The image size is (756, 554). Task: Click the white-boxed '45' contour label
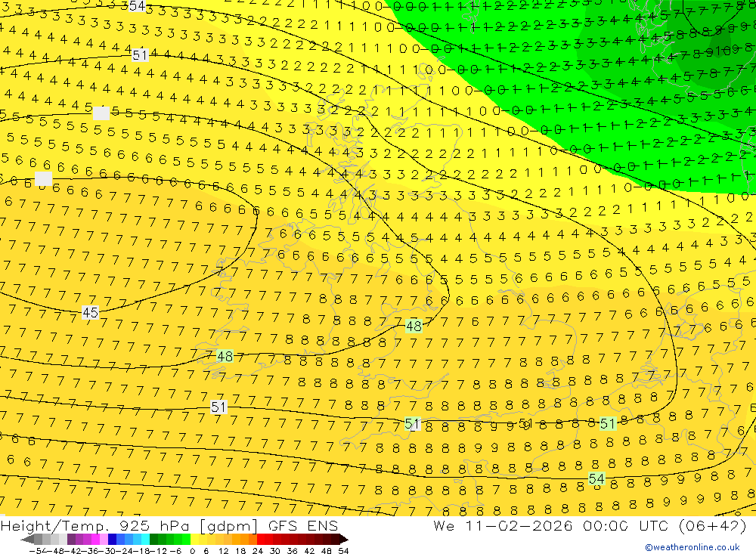tap(90, 312)
